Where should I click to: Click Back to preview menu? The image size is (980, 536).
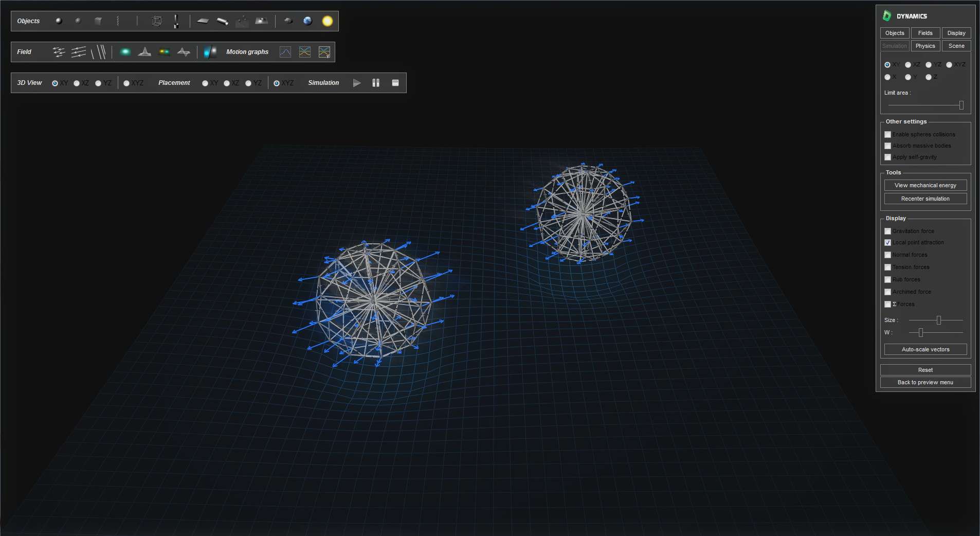pos(925,382)
